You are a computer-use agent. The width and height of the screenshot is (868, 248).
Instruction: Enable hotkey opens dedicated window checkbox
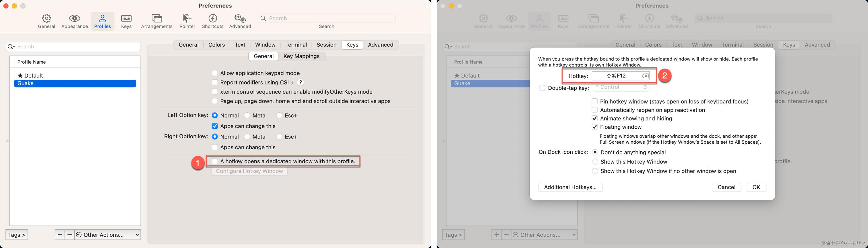point(215,161)
